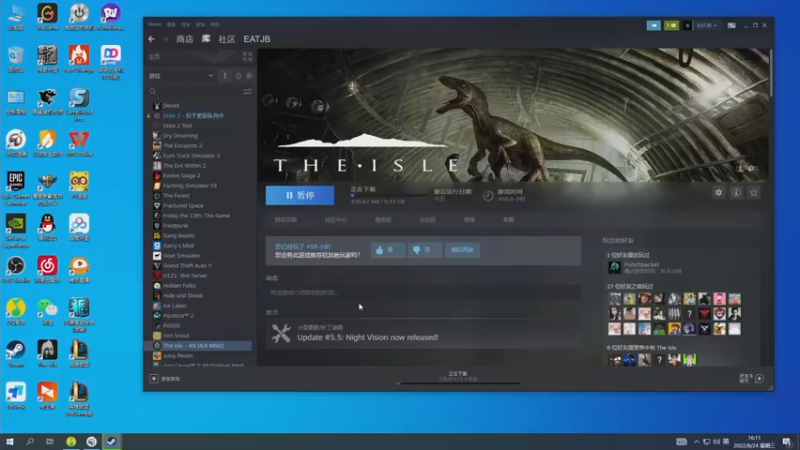
Task: Favorite The Isle with star icon
Action: [754, 192]
